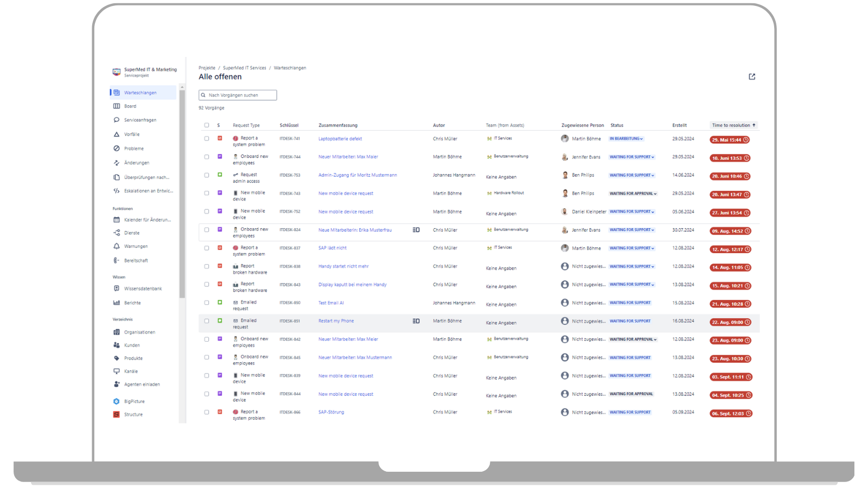Open the BigPicture app icon
This screenshot has width=868, height=488.
[x=116, y=401]
